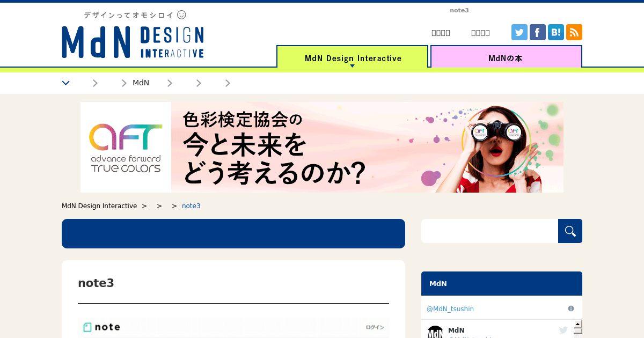The image size is (644, 338).
Task: Click the MdN sidebar widget header
Action: pos(502,283)
